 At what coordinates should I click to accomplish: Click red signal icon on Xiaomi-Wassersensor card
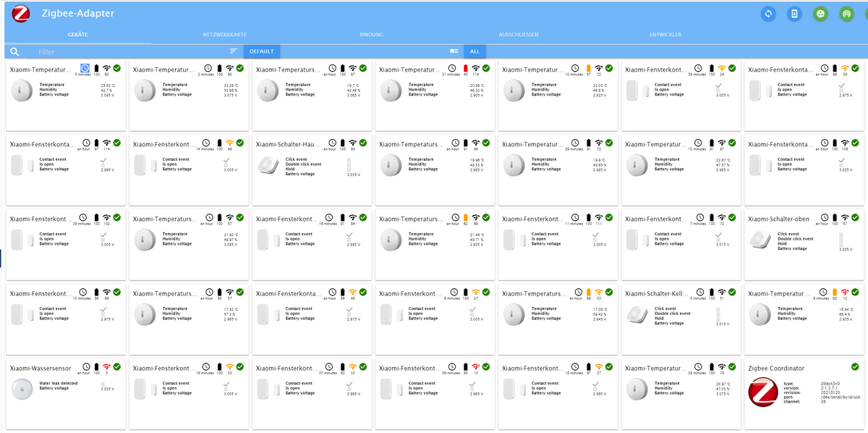point(107,366)
